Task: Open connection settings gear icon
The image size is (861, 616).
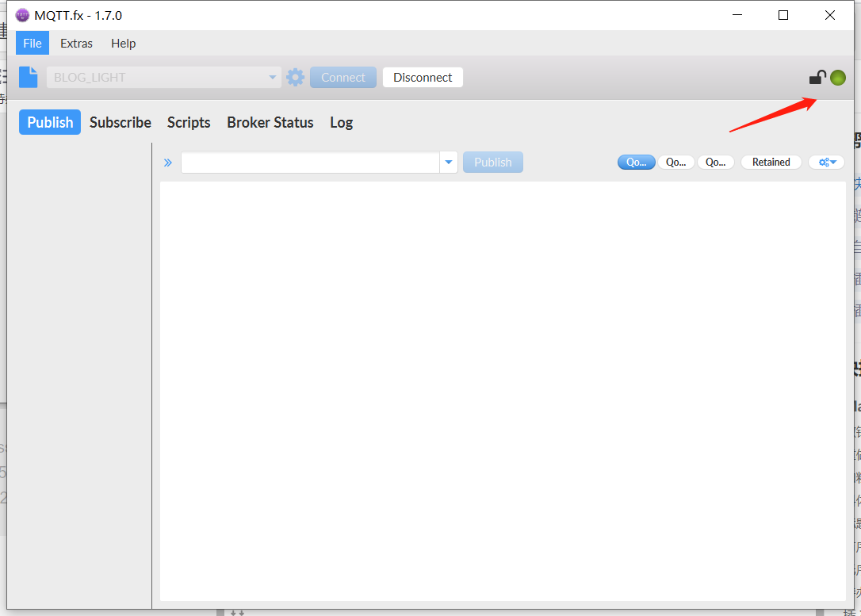Action: 296,78
